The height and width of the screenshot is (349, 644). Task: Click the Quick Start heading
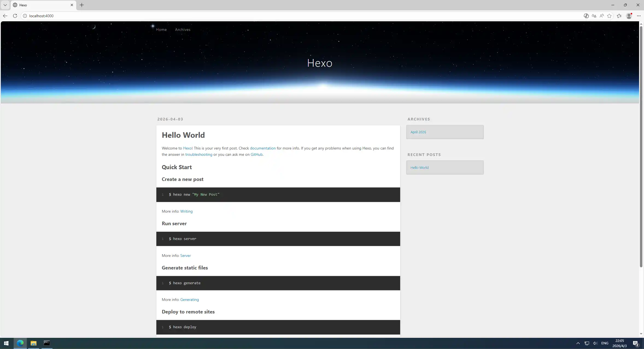tap(177, 167)
